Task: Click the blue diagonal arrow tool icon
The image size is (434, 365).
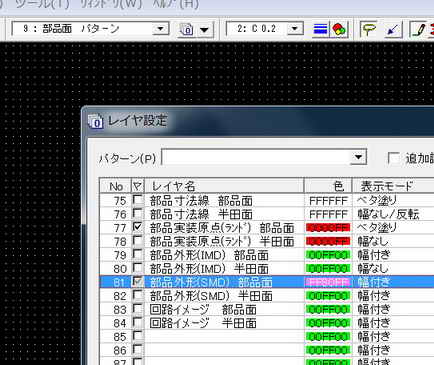Action: click(x=393, y=29)
